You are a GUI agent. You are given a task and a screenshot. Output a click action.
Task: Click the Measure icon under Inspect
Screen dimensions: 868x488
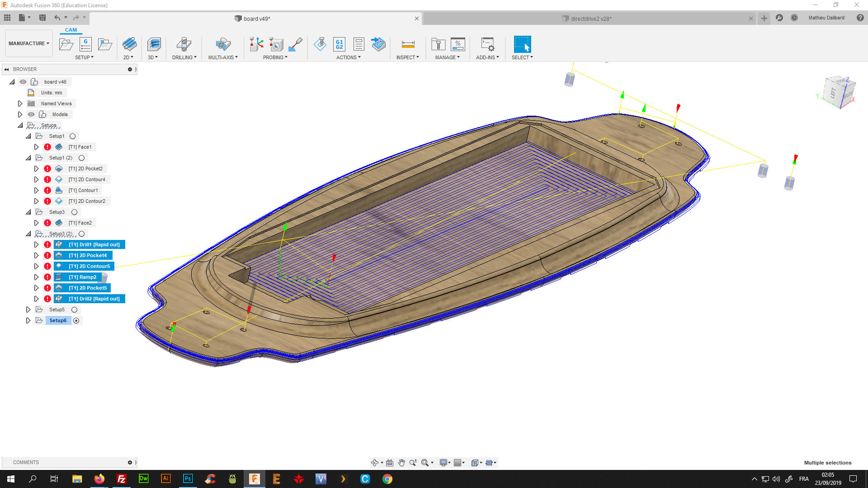click(x=408, y=44)
